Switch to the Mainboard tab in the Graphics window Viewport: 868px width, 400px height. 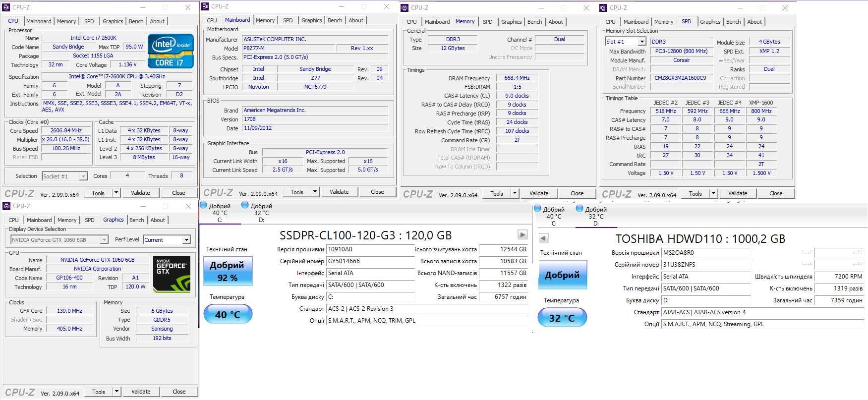coord(39,220)
